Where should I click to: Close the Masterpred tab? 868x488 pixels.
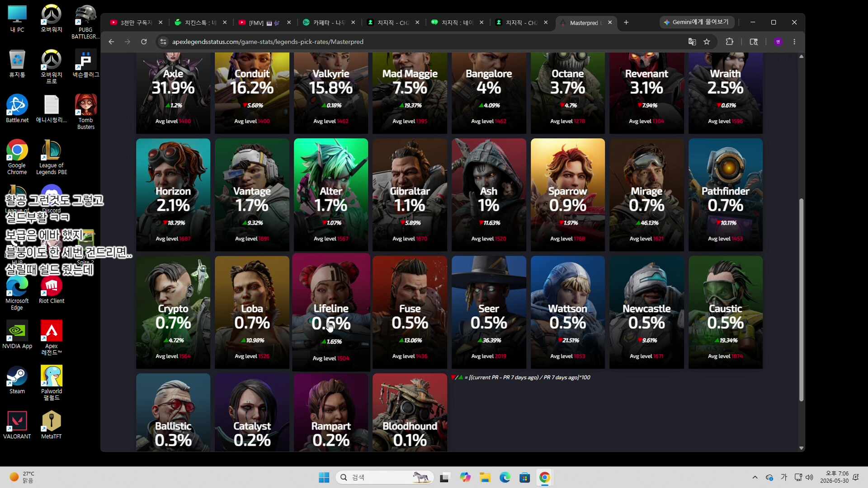[x=610, y=22]
